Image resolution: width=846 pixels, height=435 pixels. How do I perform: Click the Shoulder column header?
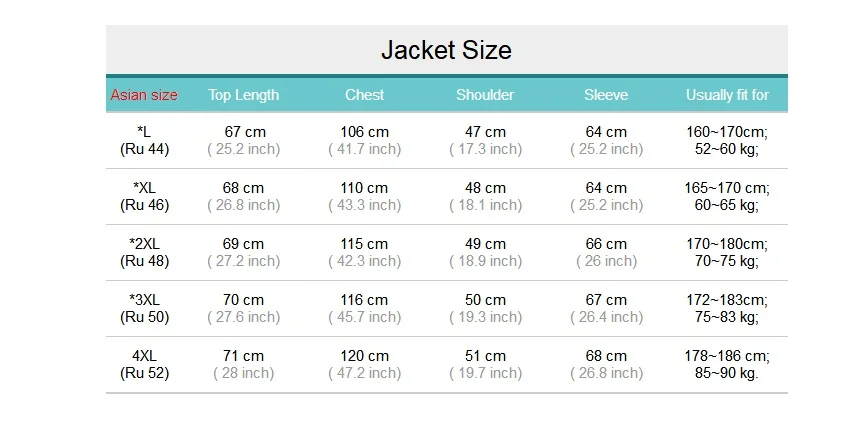tap(485, 95)
